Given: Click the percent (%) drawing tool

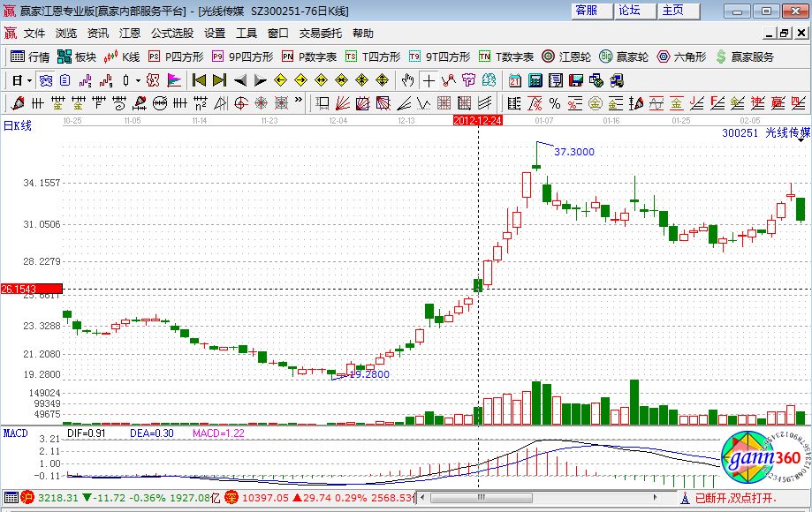Looking at the screenshot, I should 554,103.
